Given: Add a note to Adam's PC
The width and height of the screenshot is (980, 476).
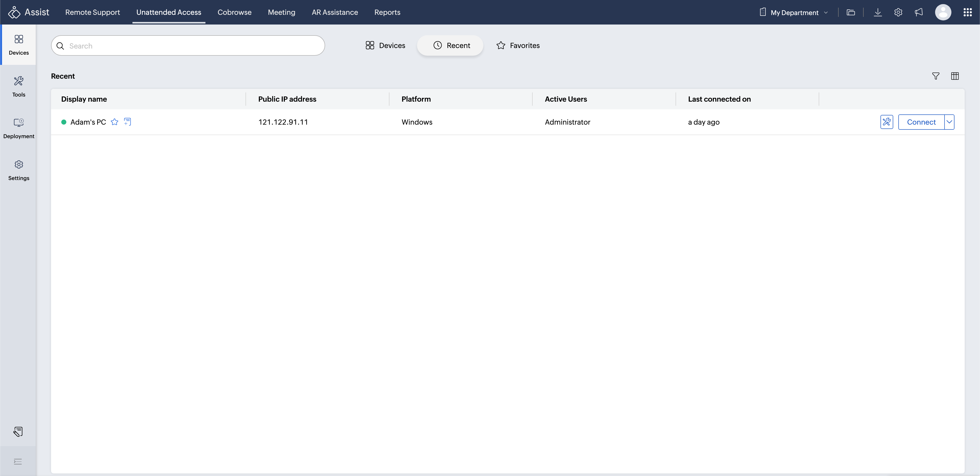Looking at the screenshot, I should point(127,122).
